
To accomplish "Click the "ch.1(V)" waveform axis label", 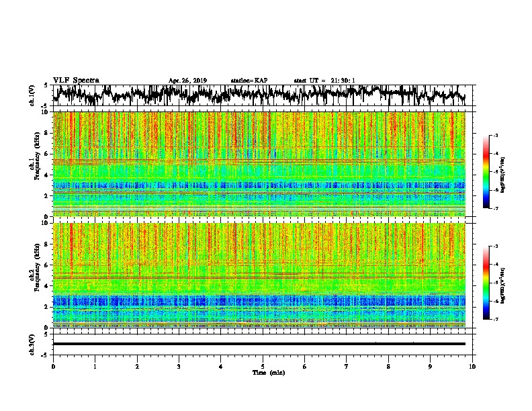I will (32, 95).
